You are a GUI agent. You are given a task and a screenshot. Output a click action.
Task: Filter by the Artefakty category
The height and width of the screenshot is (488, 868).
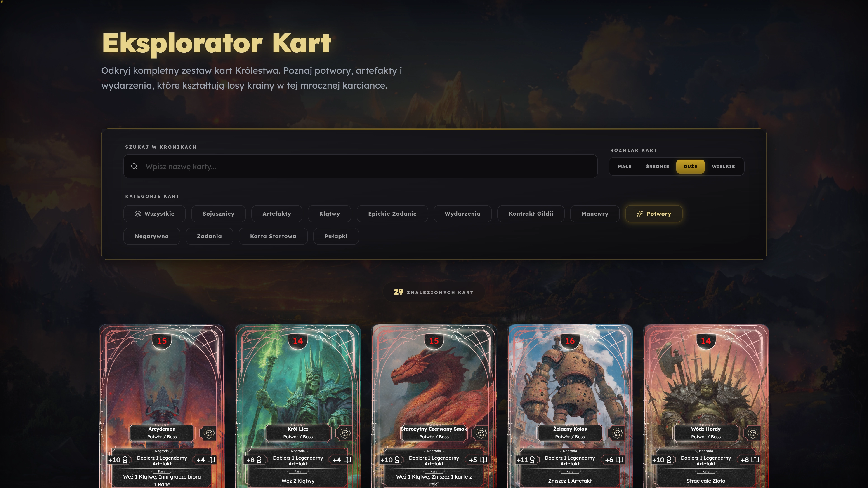click(277, 213)
